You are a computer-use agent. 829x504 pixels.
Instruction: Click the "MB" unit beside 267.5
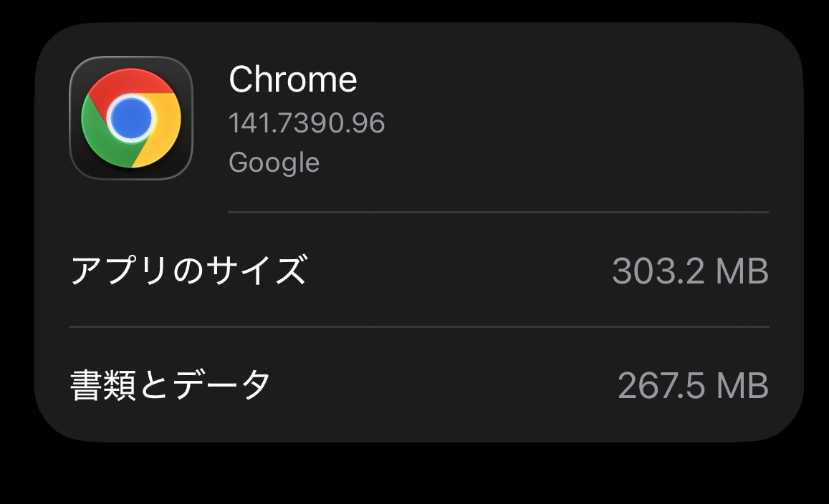coord(742,386)
